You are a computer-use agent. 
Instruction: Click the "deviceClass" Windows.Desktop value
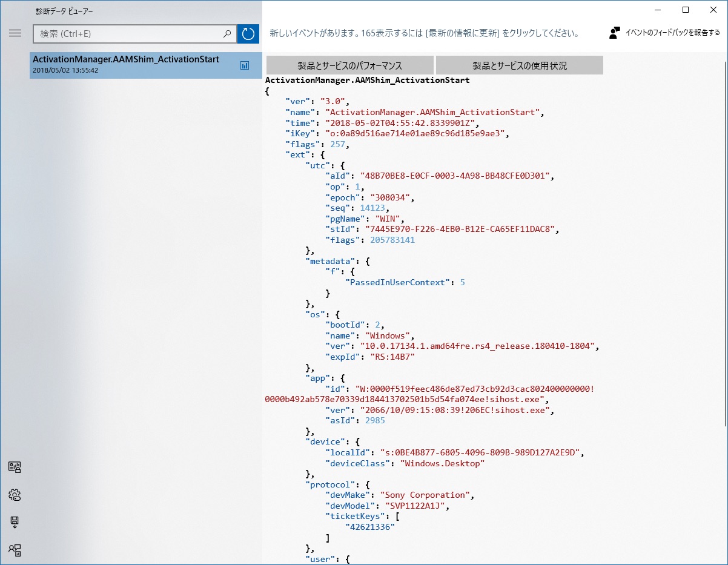[442, 463]
